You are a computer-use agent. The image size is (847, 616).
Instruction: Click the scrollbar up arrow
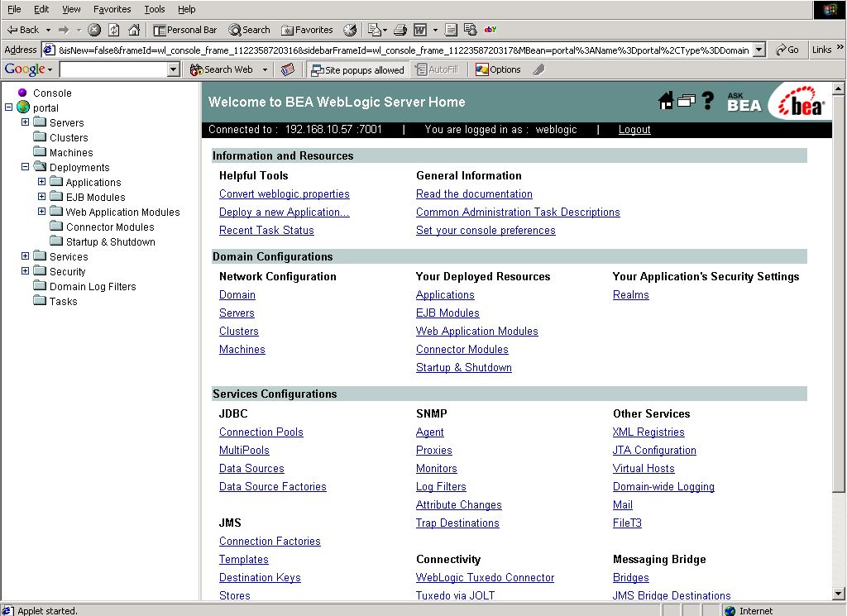839,88
